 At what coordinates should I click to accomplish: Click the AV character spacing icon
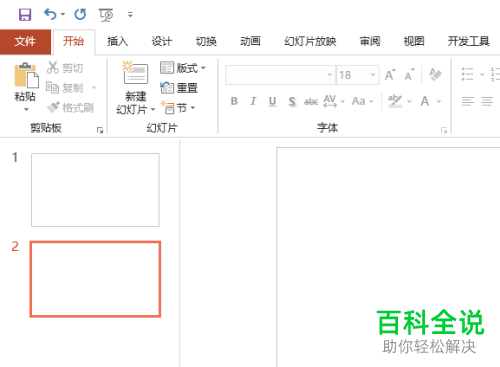click(x=330, y=101)
